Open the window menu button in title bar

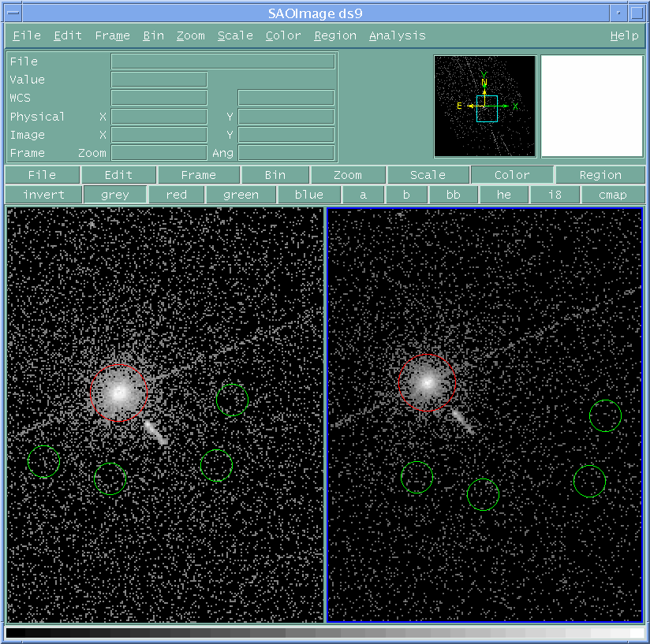pyautogui.click(x=13, y=13)
